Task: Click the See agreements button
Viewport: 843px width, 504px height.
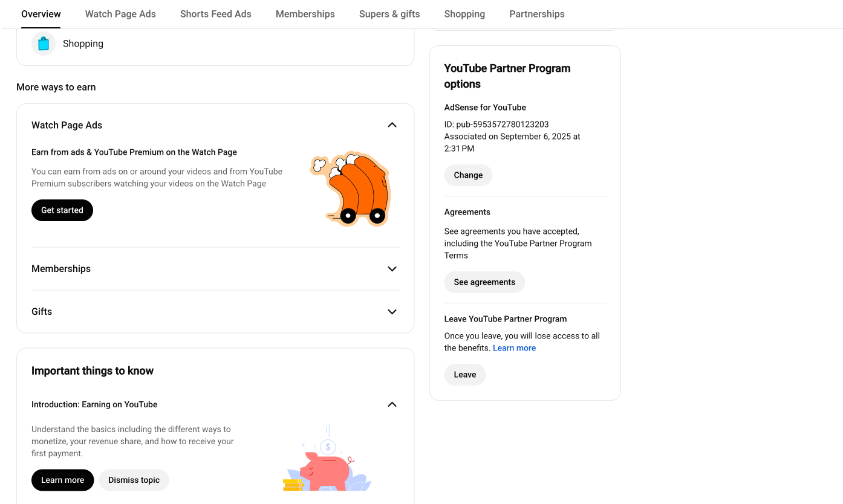Action: tap(484, 282)
